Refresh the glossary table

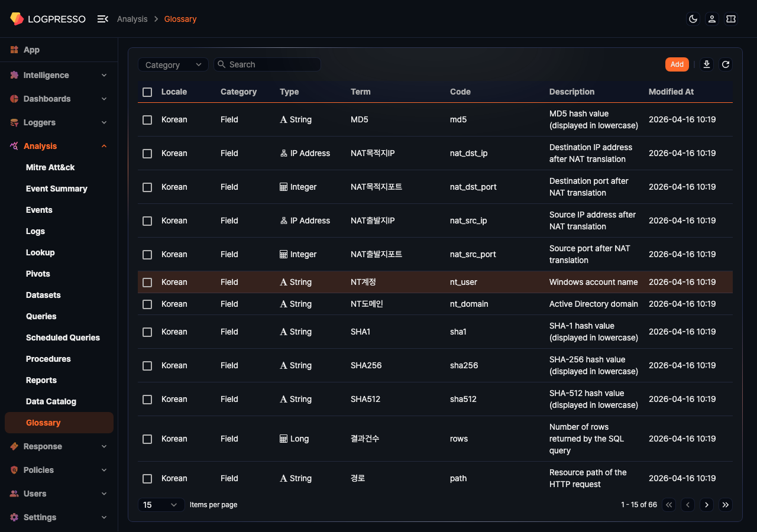[726, 64]
